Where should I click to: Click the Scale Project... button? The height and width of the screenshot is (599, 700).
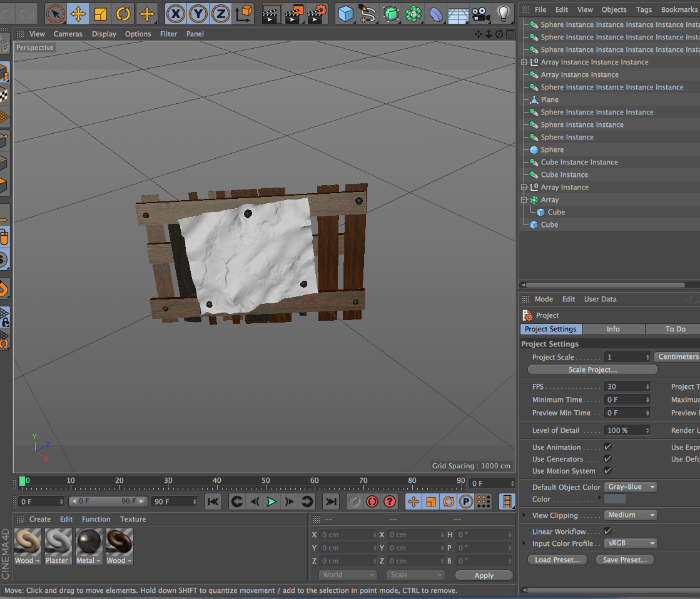(592, 370)
